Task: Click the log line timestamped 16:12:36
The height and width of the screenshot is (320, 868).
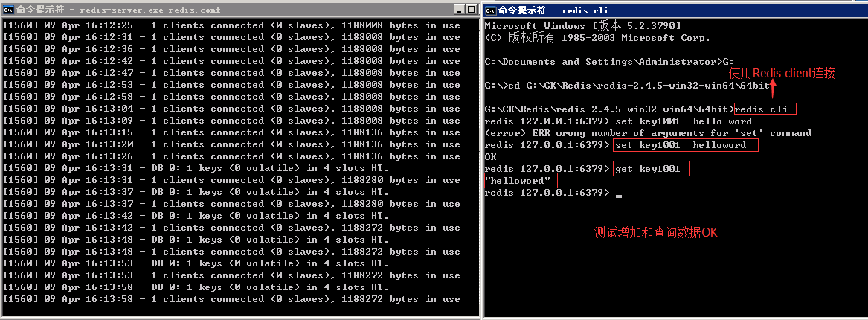Action: tap(231, 49)
